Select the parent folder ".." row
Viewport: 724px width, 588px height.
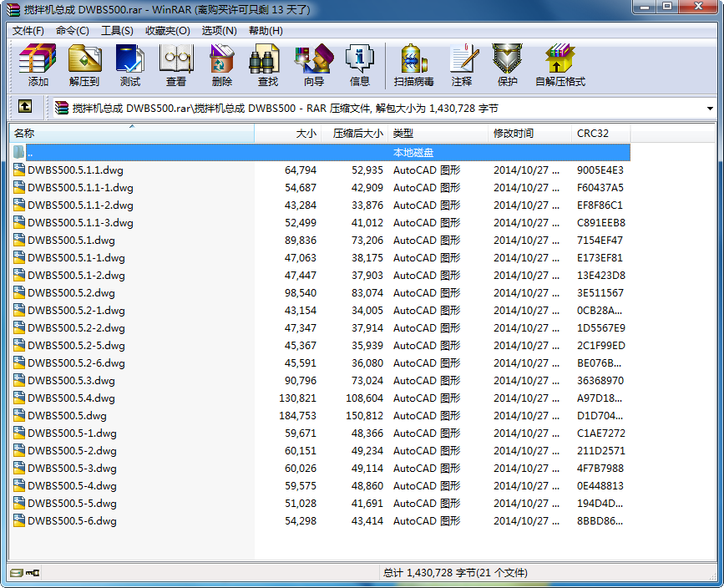(30, 153)
